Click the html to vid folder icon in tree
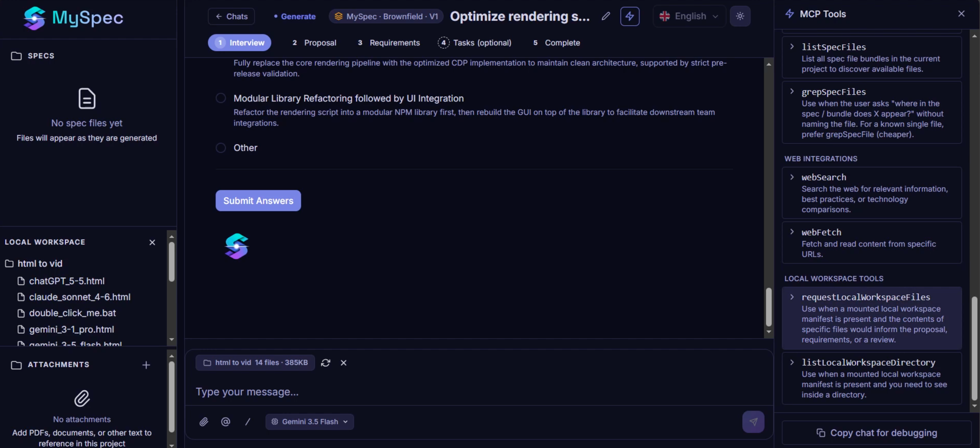 [9, 263]
